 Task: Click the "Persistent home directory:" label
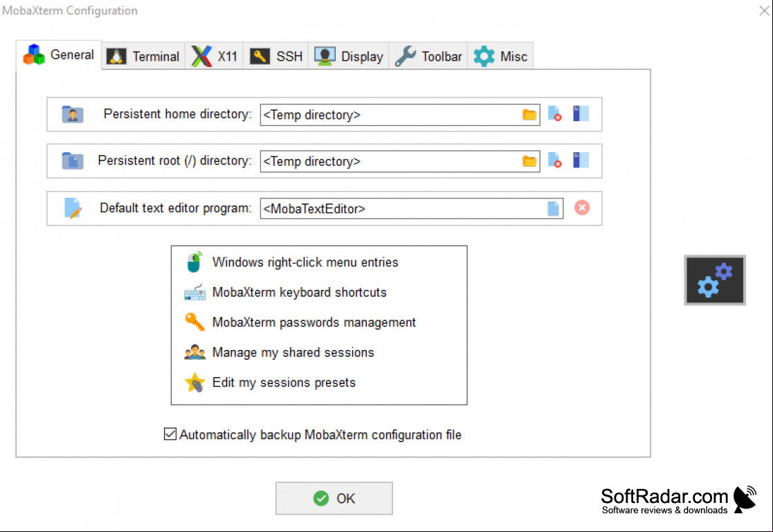177,114
